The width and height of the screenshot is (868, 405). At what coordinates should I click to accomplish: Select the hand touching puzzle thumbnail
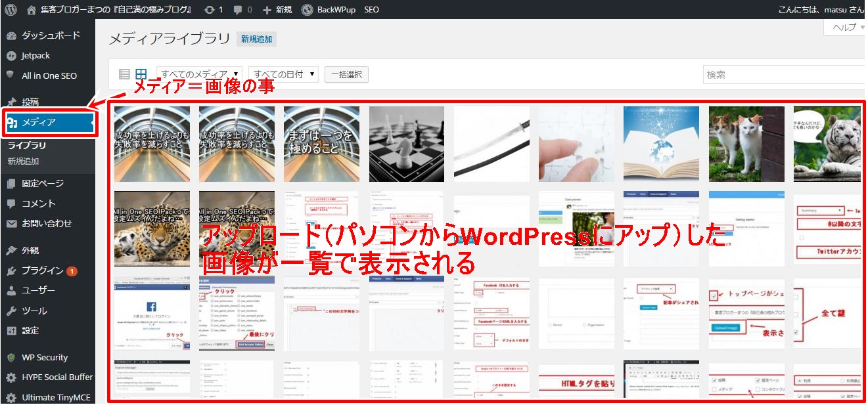point(576,144)
